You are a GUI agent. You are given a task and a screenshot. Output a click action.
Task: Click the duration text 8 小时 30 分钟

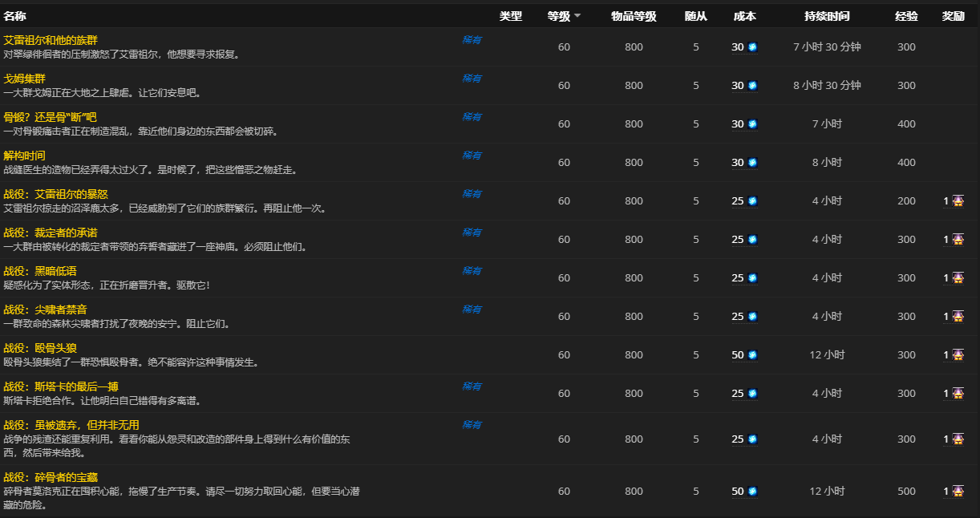827,86
